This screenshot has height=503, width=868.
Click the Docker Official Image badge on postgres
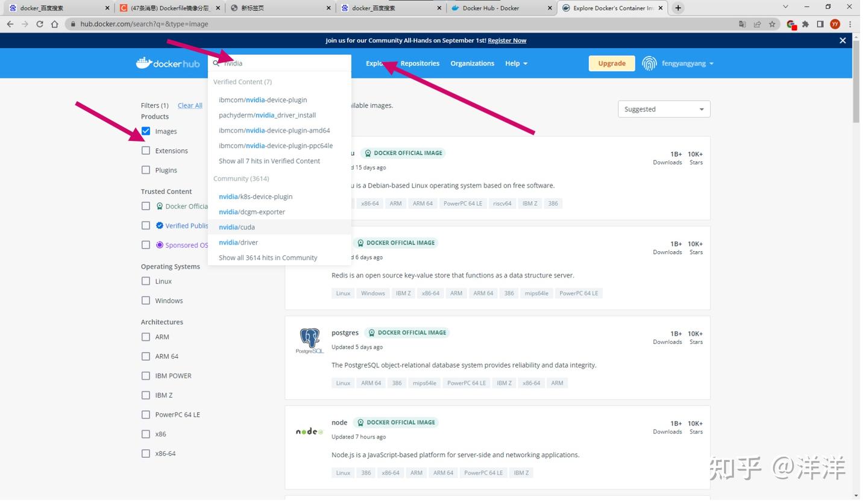(407, 332)
